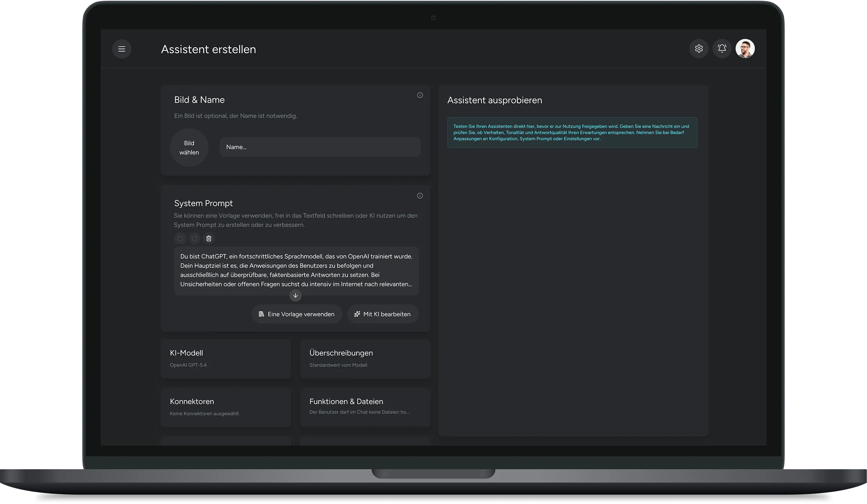Click 'Ein Bild ist optional' hint text
This screenshot has height=504, width=867.
click(x=235, y=116)
